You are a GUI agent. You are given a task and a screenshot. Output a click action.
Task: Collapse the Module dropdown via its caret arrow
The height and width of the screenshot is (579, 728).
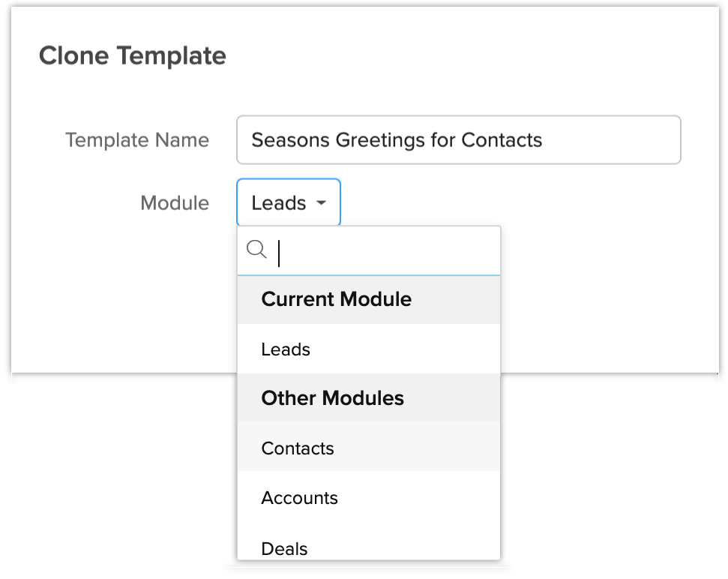point(321,203)
